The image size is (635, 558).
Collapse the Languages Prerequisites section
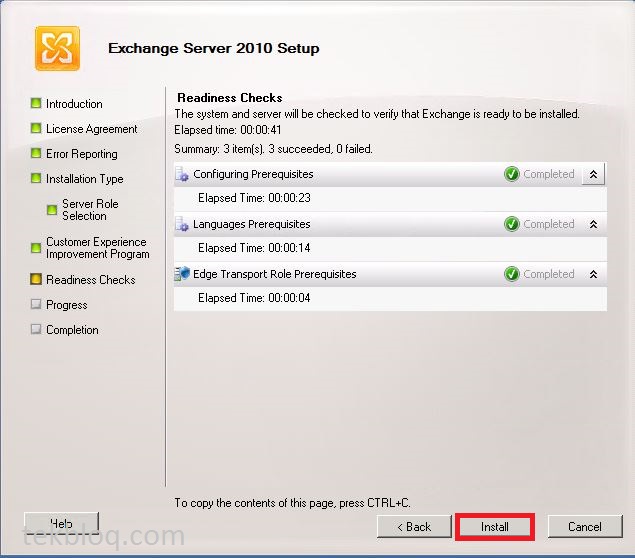click(593, 224)
